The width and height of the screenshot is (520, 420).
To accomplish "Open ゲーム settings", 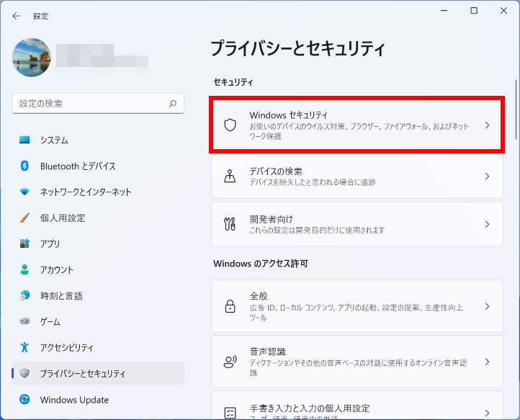I will coord(98,321).
